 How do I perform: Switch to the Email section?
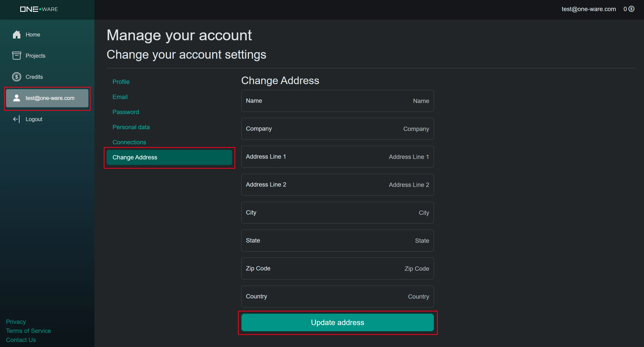pos(120,97)
